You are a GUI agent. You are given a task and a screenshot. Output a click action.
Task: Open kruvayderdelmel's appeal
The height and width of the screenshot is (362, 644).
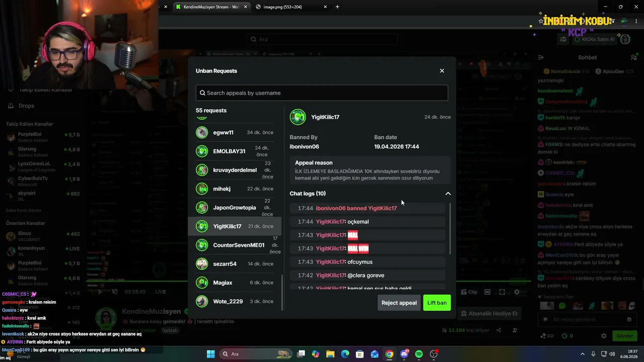[x=234, y=170]
